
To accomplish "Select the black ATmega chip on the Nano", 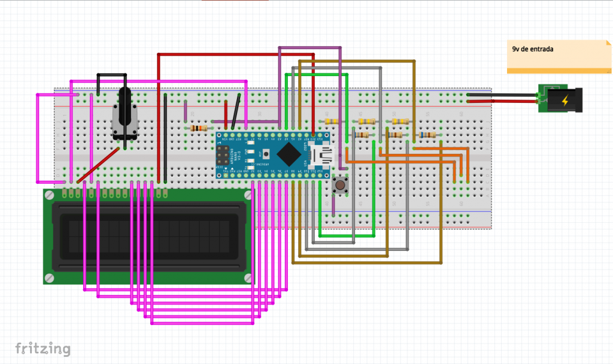I will (290, 154).
